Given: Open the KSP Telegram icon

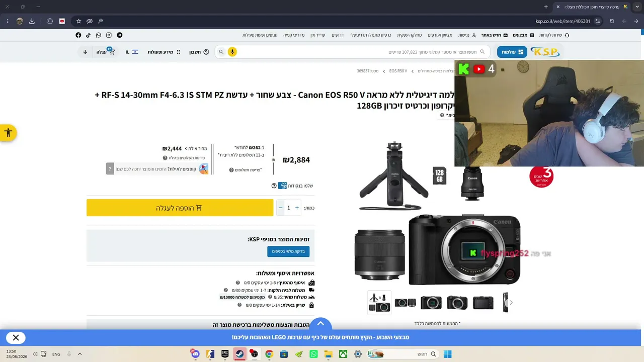Looking at the screenshot, I should coord(119,35).
